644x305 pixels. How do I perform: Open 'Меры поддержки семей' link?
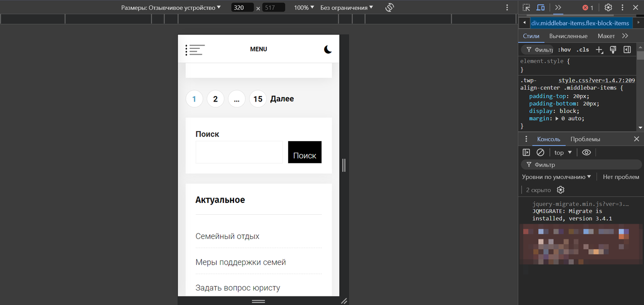(240, 262)
